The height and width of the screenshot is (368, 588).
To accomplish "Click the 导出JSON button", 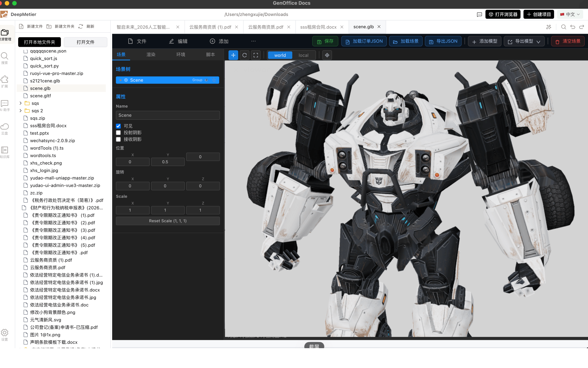I will pyautogui.click(x=443, y=41).
